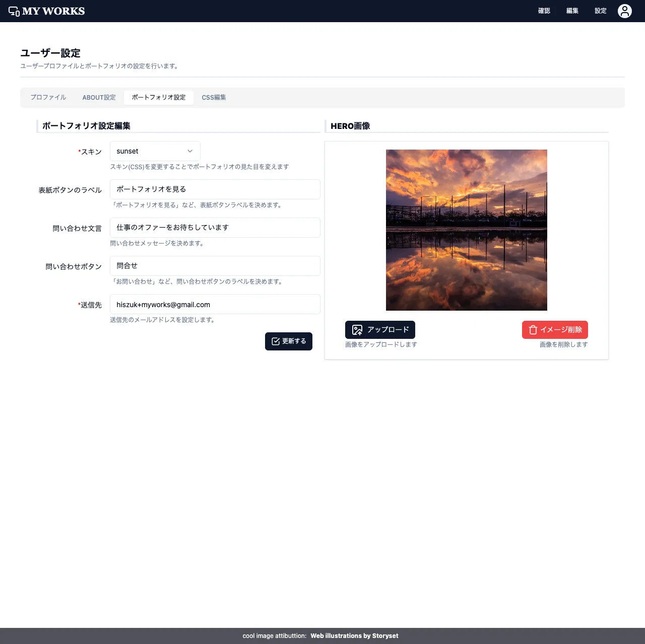Screen dimensions: 645x644
Task: Follow the Web illustrations by Storyset link
Action: 354,636
